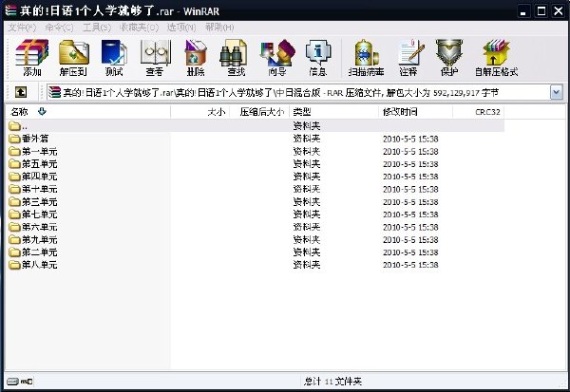
Task: Click status bar text 总计 11 文件夹
Action: click(x=332, y=382)
